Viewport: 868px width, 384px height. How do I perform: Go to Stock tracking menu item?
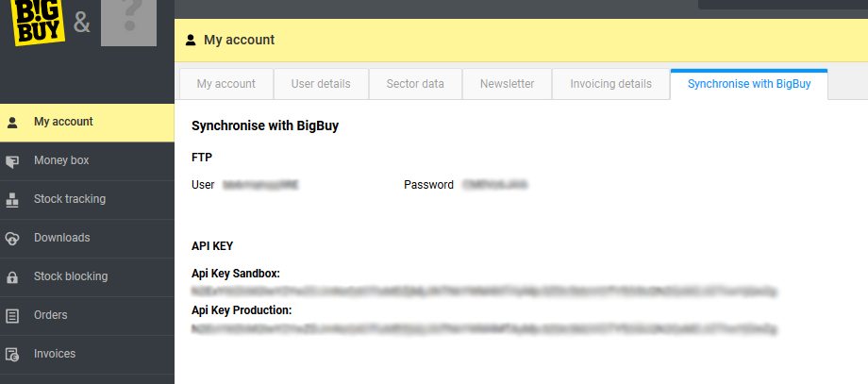coord(70,200)
